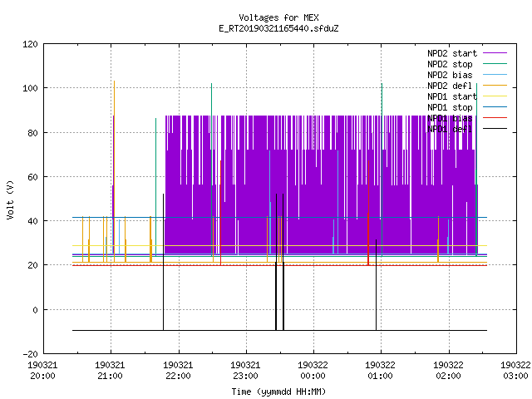This screenshot has height=399, width=532.
Task: Click y-axis tick value -20
Action: 30,354
